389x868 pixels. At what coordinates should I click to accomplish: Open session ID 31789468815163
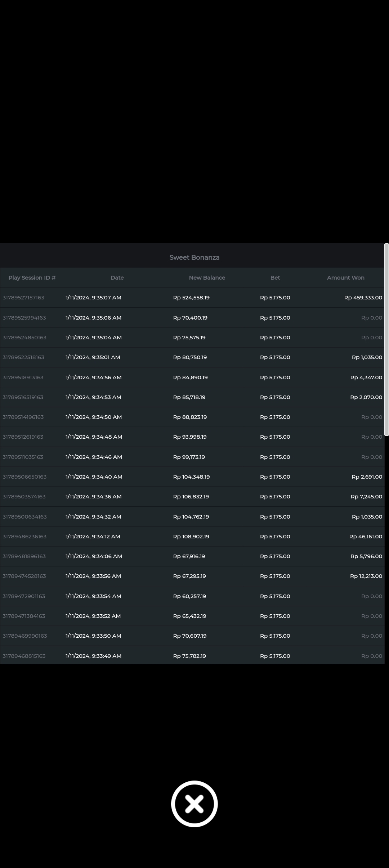pyautogui.click(x=24, y=656)
